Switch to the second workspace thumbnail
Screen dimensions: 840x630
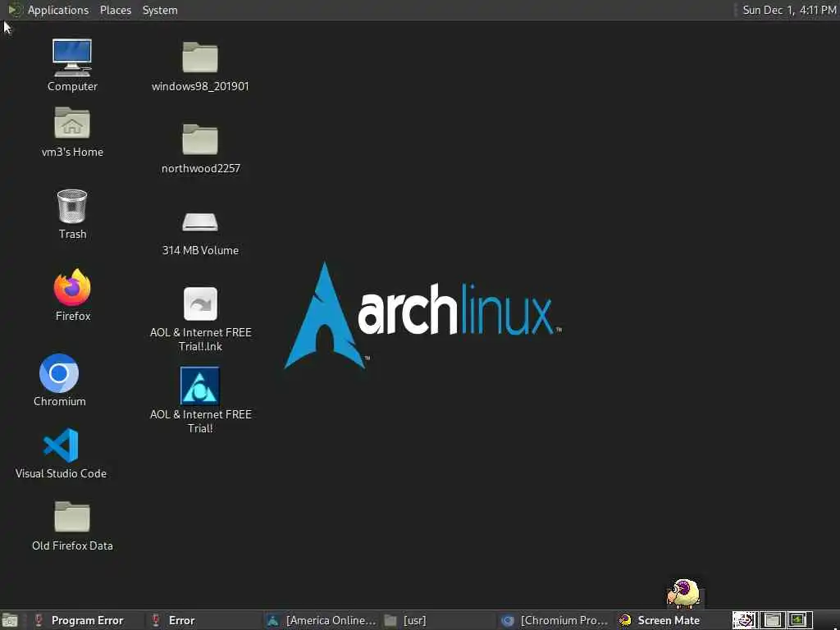772,620
